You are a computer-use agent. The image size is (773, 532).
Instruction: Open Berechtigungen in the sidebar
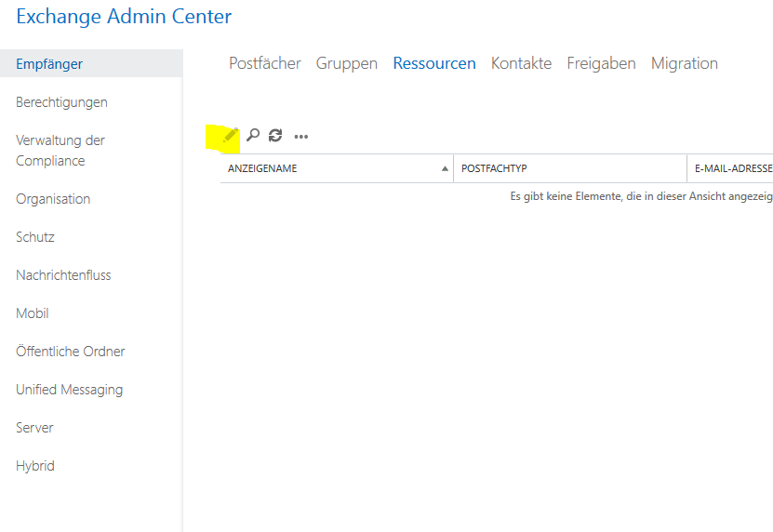pos(61,102)
